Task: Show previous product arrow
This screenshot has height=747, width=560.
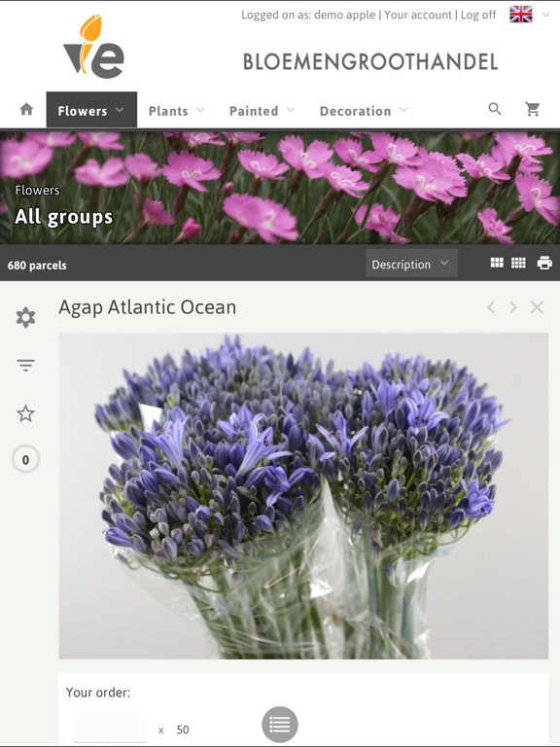Action: pos(491,307)
